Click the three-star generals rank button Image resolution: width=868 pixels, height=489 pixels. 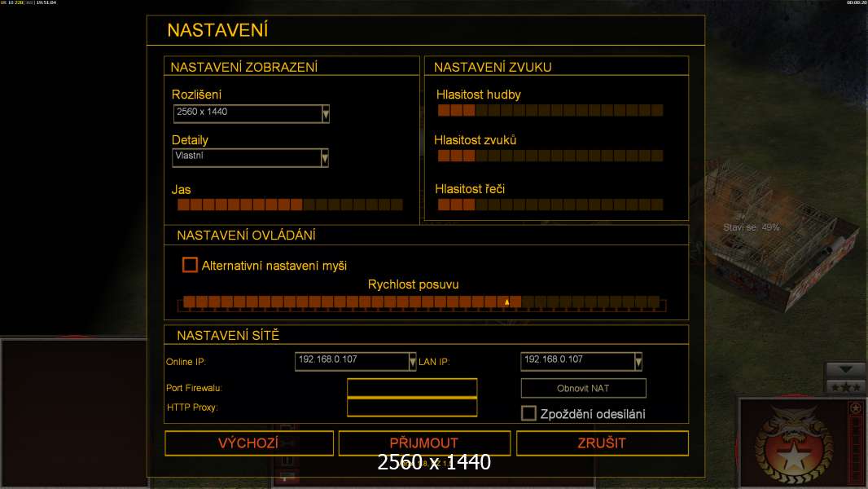(x=845, y=386)
